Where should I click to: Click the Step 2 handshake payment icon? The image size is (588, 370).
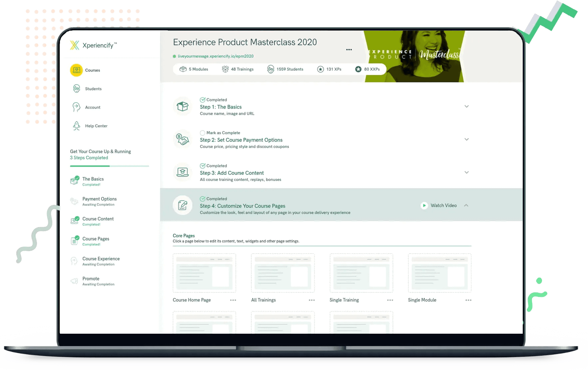click(x=182, y=140)
